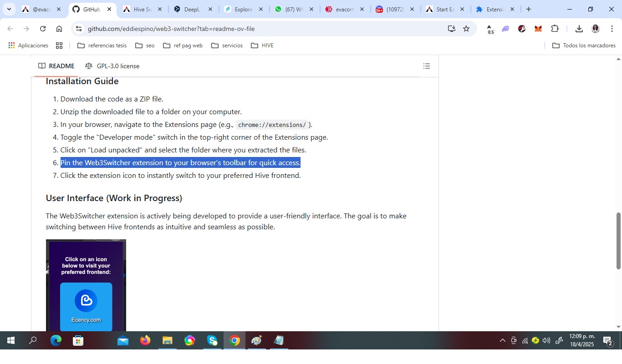
Task: Click the page vertical scrollbar thumb
Action: (618, 240)
